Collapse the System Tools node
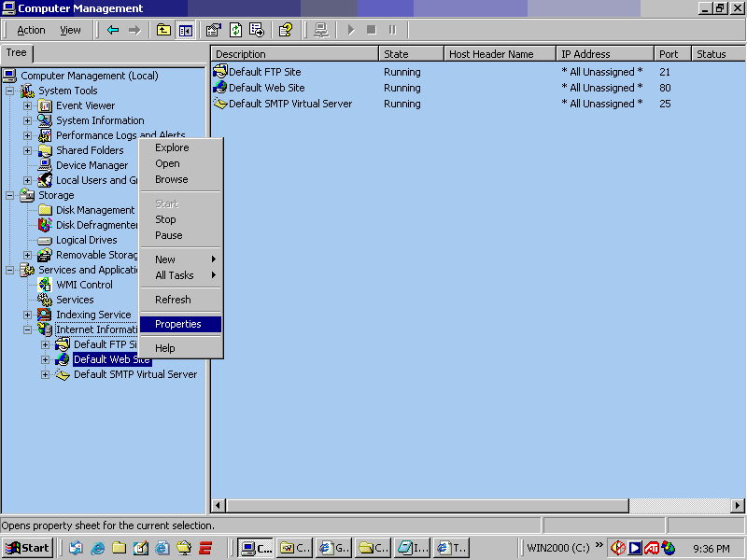The width and height of the screenshot is (747, 560). point(9,91)
